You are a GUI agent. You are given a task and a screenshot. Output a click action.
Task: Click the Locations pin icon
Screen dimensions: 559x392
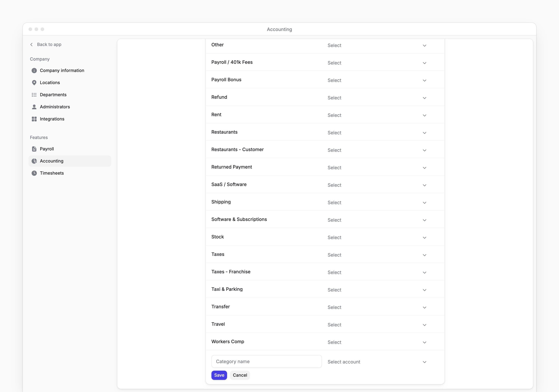coord(34,83)
